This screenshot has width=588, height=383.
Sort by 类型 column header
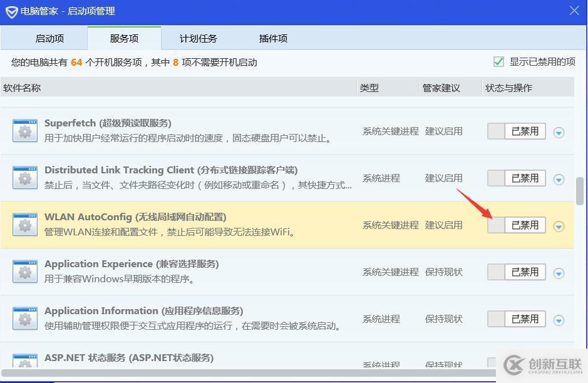point(388,88)
